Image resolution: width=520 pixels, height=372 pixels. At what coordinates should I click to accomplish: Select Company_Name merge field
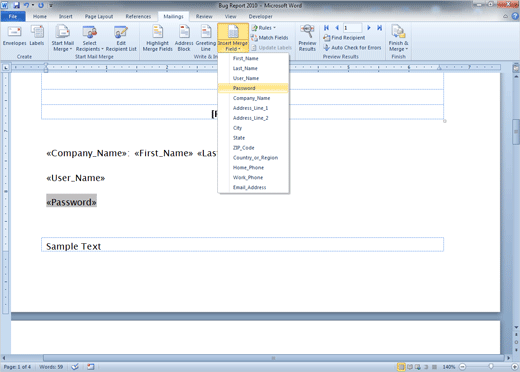[x=253, y=98]
